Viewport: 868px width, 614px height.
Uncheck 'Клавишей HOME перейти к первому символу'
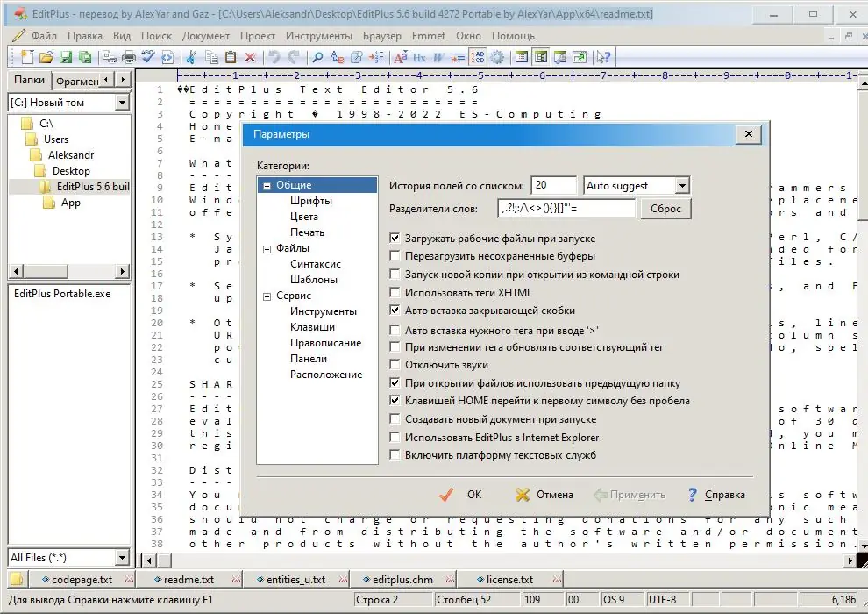tap(395, 401)
